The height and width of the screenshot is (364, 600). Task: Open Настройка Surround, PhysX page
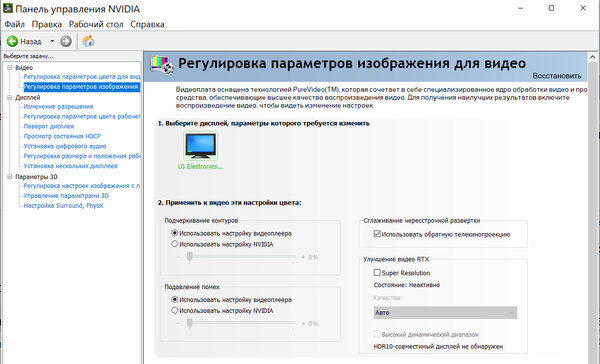[x=64, y=206]
